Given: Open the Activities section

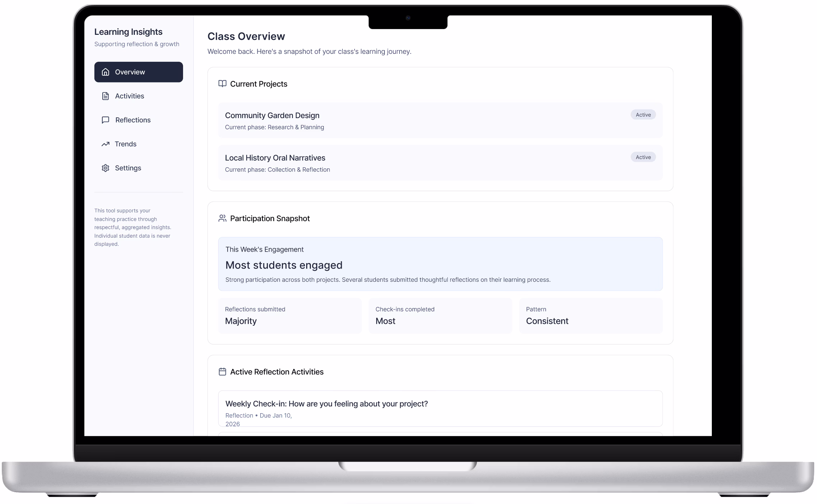Looking at the screenshot, I should 130,96.
